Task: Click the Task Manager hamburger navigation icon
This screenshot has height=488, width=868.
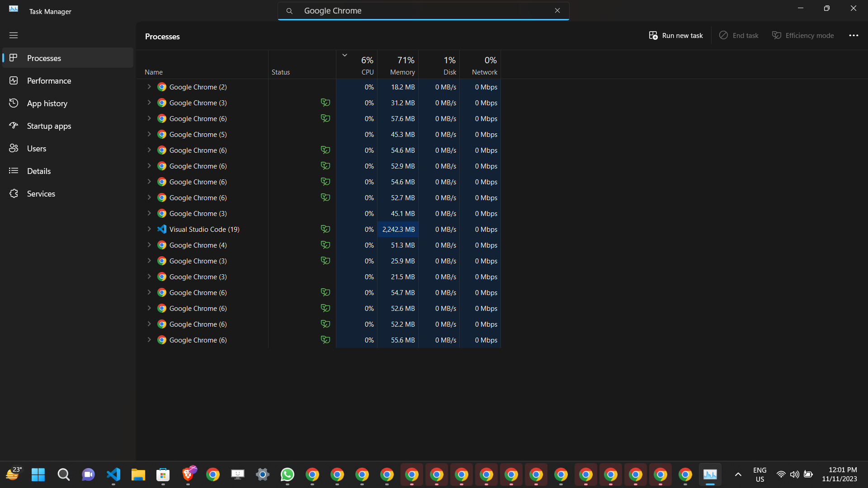Action: [x=14, y=35]
